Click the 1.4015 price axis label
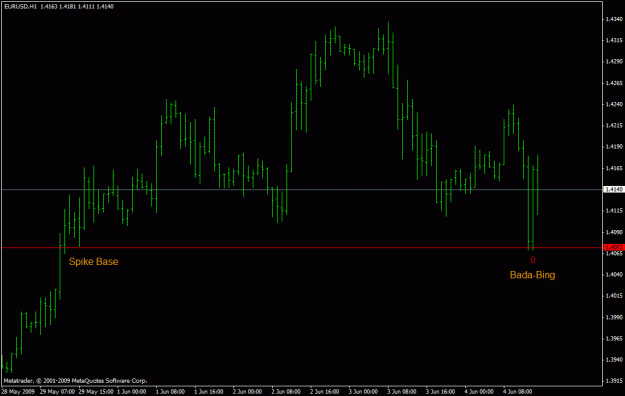This screenshot has height=396, width=625. [x=614, y=296]
